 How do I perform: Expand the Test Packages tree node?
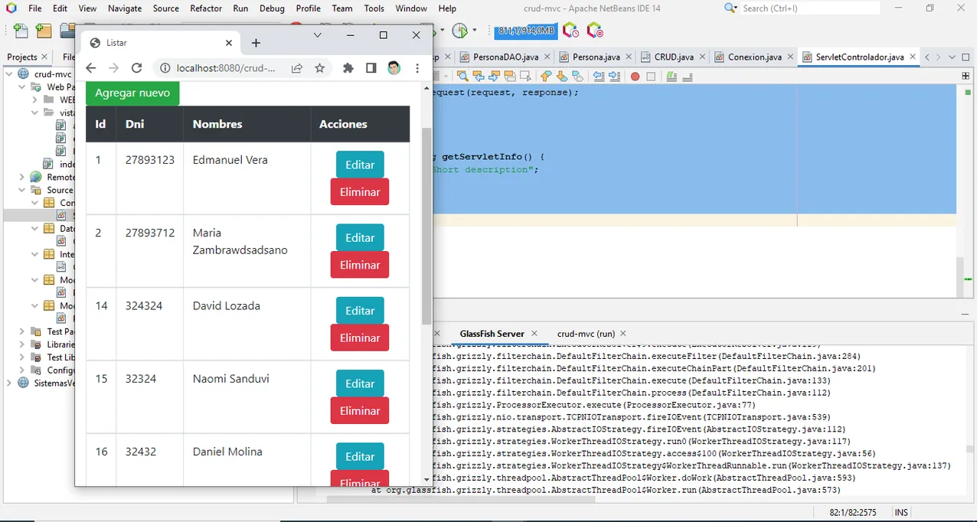22,332
